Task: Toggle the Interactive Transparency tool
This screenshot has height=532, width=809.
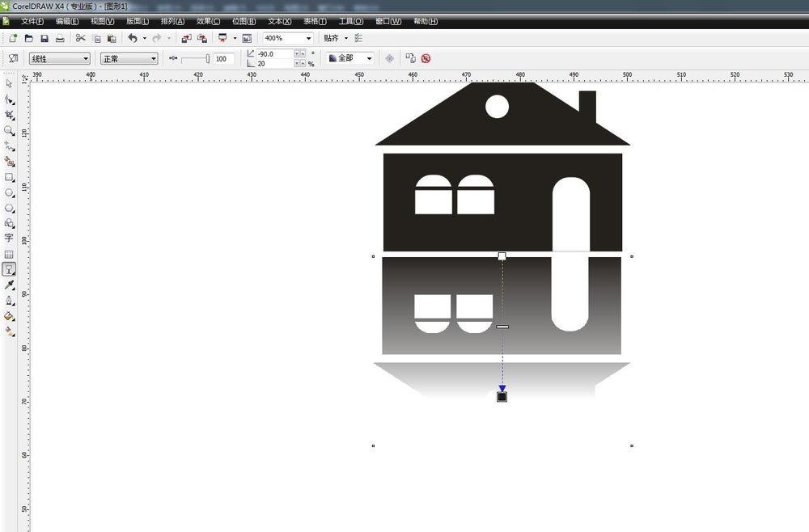Action: (9, 269)
